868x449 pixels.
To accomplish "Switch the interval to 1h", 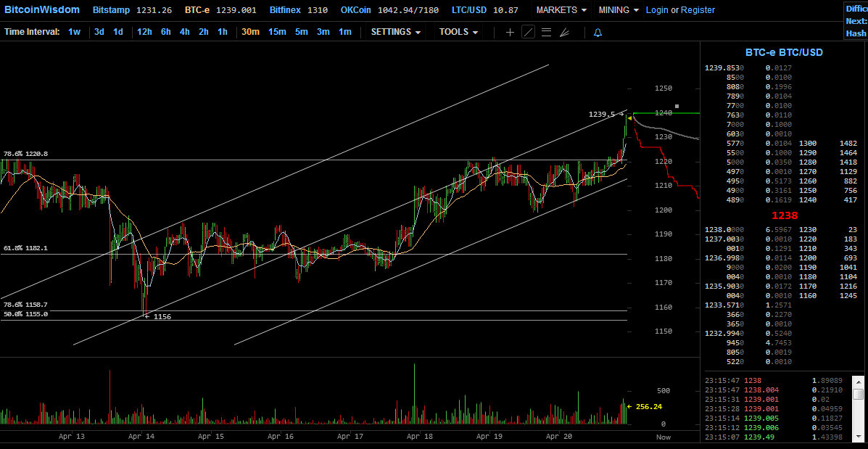I will point(223,32).
